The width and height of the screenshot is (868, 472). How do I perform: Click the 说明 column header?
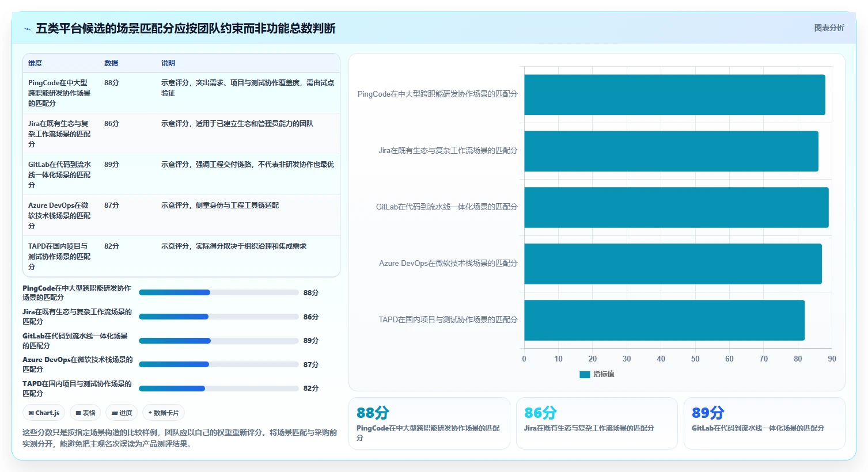coord(168,63)
